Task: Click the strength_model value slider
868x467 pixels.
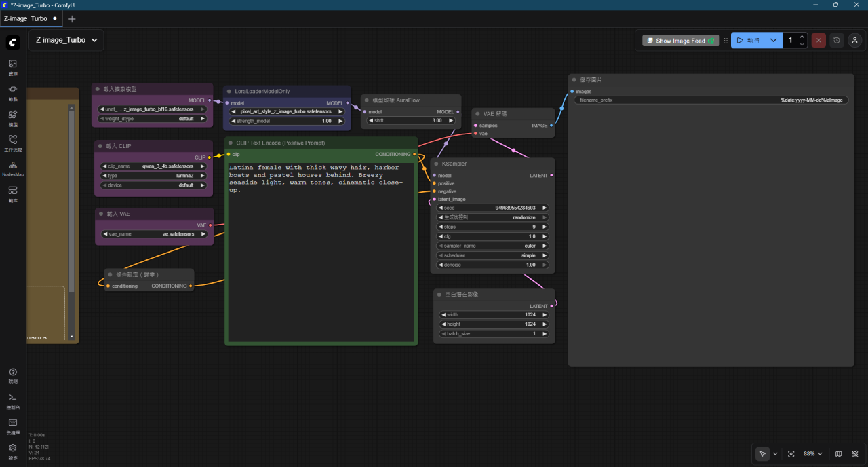Action: tap(287, 121)
